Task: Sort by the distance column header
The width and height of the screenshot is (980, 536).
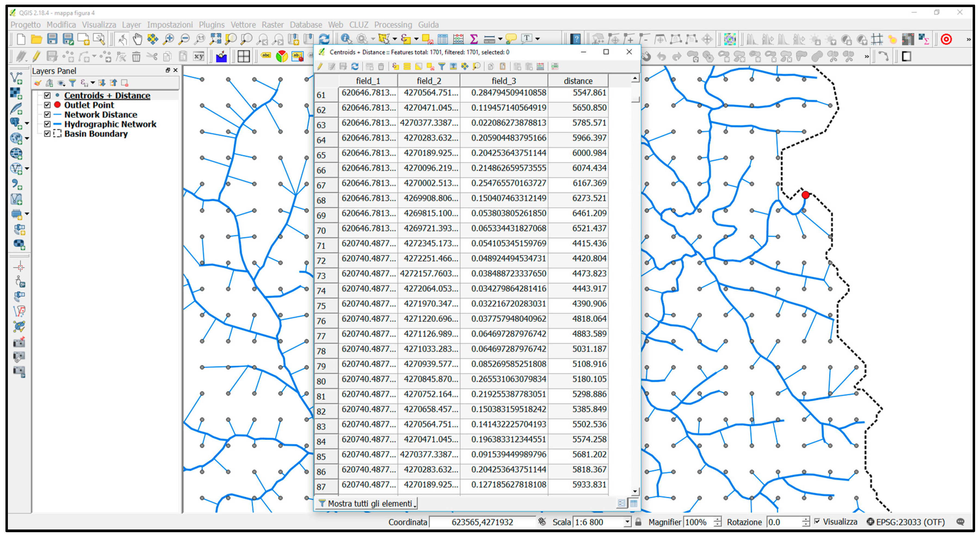Action: (578, 81)
